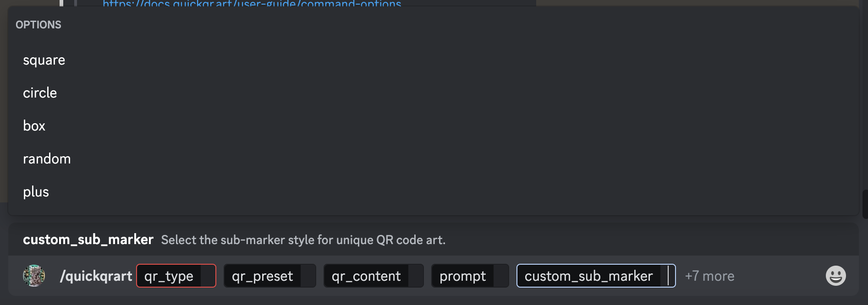Click the sub-marker style description text

pyautogui.click(x=303, y=240)
